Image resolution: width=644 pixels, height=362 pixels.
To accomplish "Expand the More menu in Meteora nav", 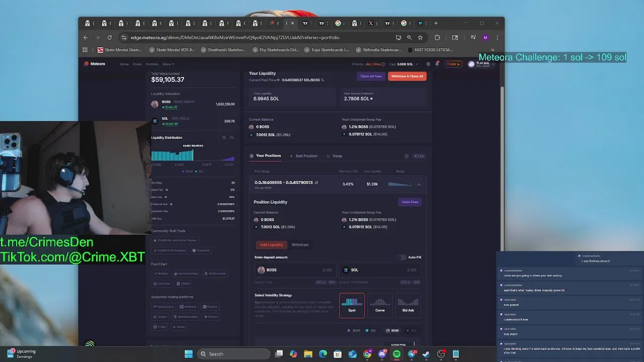I will (x=168, y=64).
